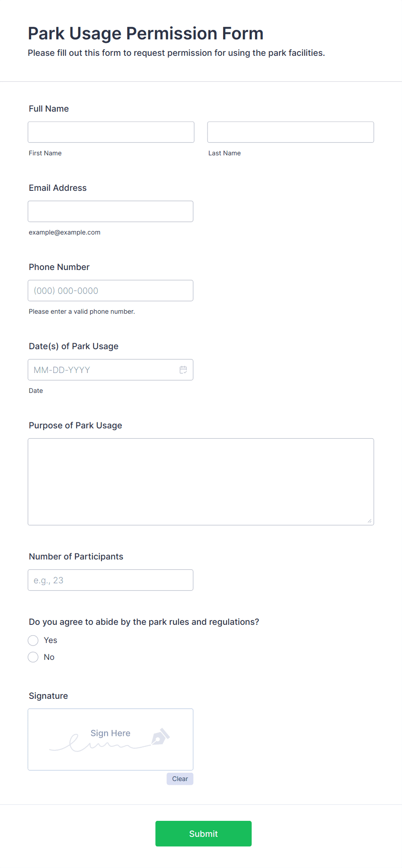Click the Signature field label
The image size is (402, 868).
(x=48, y=696)
